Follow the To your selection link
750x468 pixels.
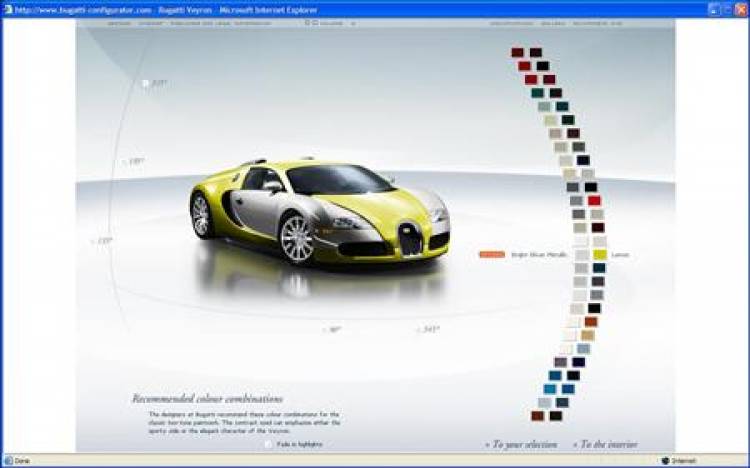[521, 445]
